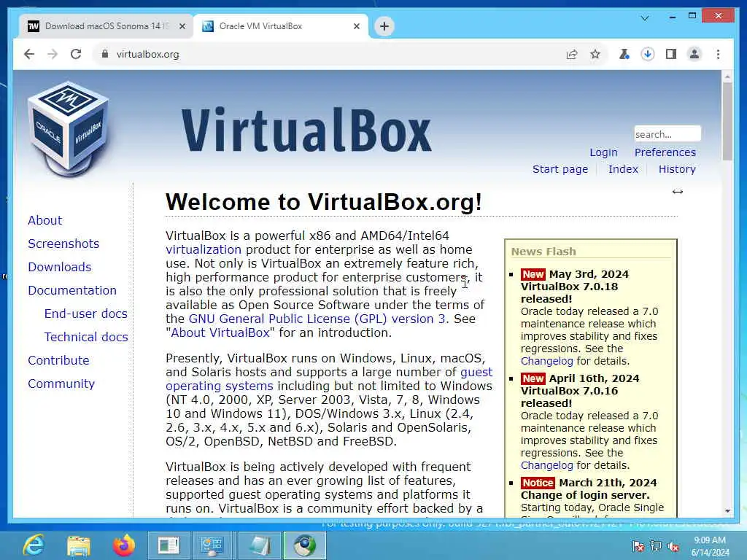
Task: Open Contribute in the sidebar
Action: tap(58, 360)
